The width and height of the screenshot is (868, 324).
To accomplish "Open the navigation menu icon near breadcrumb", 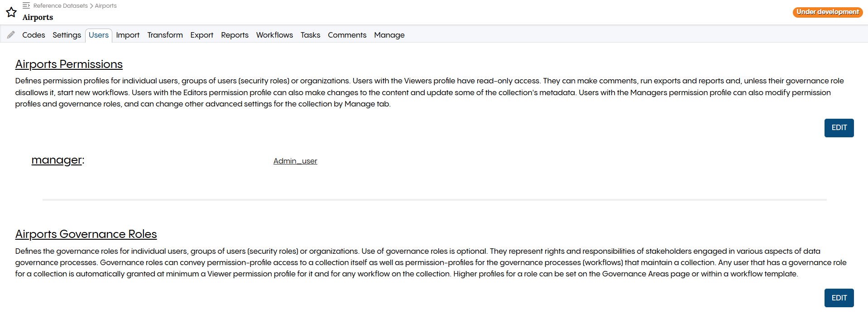I will pyautogui.click(x=26, y=5).
